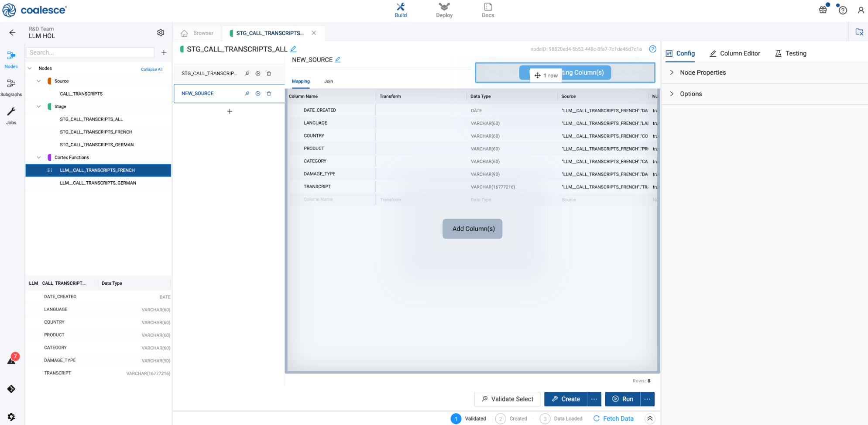Viewport: 868px width, 425px height.
Task: Focus the node Search field
Action: pyautogui.click(x=90, y=52)
